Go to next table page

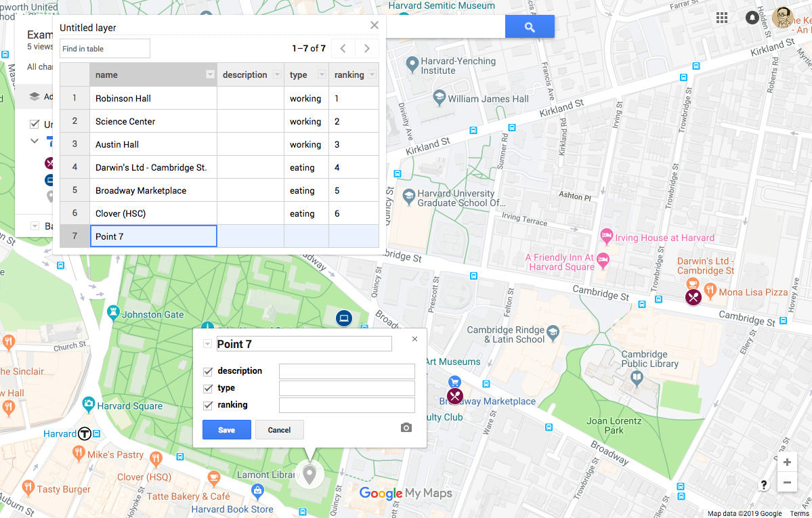coord(366,49)
